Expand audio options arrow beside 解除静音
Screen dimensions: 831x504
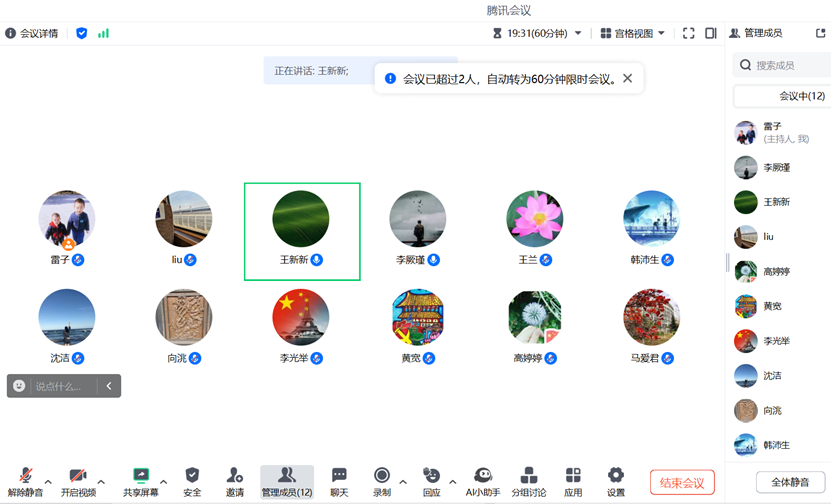48,482
